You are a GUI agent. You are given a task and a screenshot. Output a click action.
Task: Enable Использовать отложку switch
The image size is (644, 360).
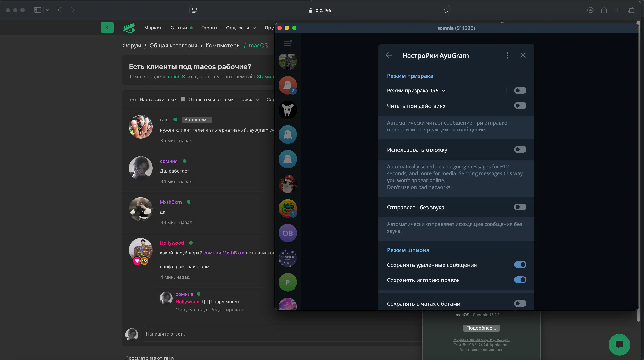tap(520, 149)
